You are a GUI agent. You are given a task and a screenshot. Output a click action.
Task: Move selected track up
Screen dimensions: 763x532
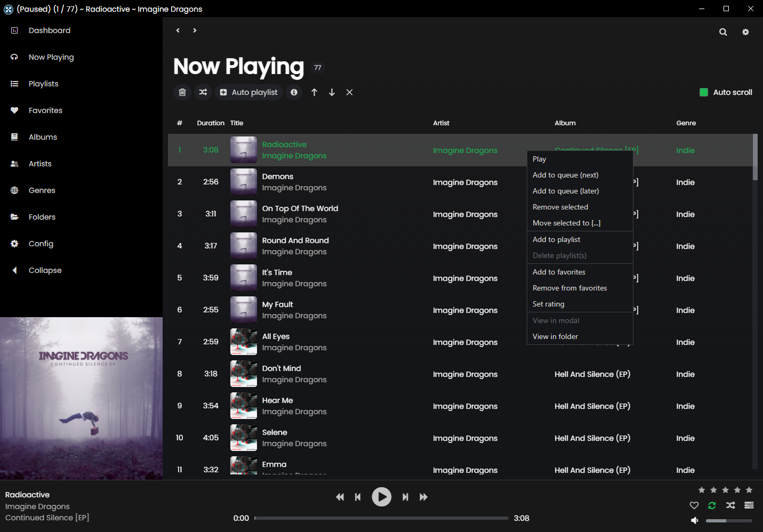[x=314, y=92]
